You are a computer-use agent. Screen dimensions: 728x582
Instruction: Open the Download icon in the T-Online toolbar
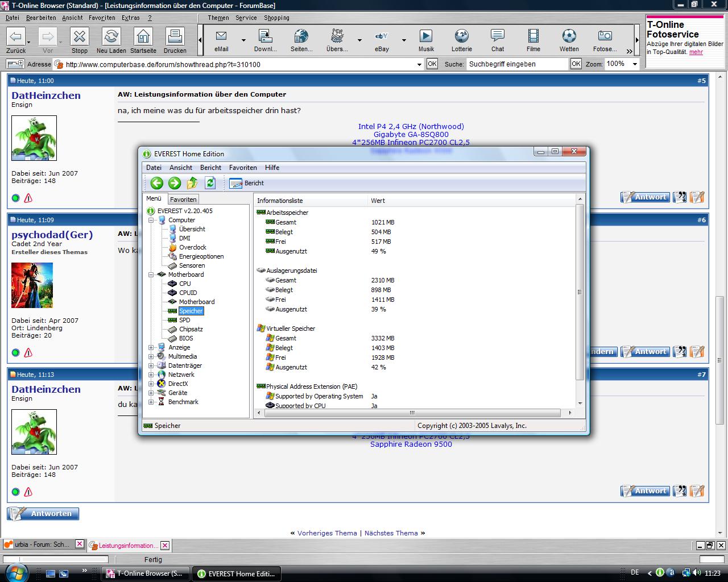click(x=266, y=40)
